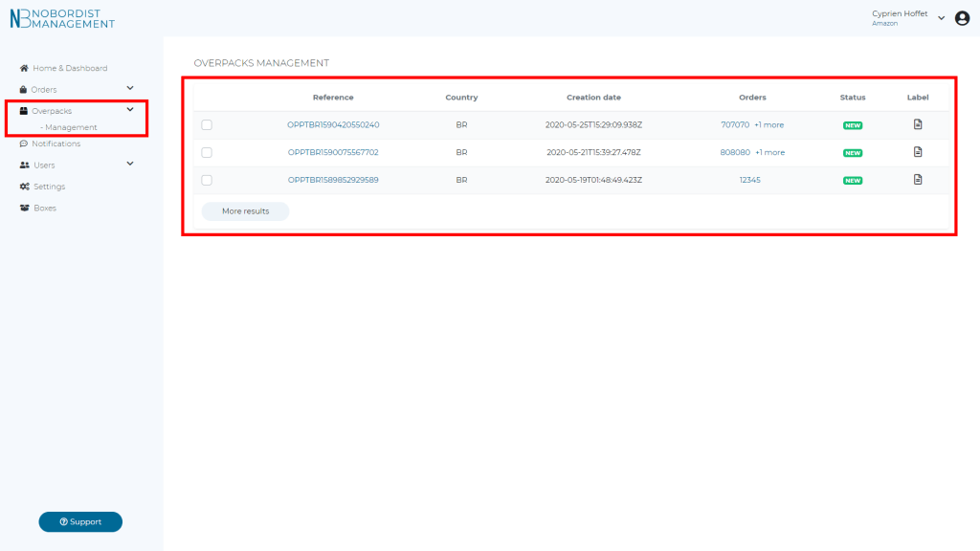
Task: Open label document for OPPTBR1590075567702
Action: pyautogui.click(x=918, y=152)
